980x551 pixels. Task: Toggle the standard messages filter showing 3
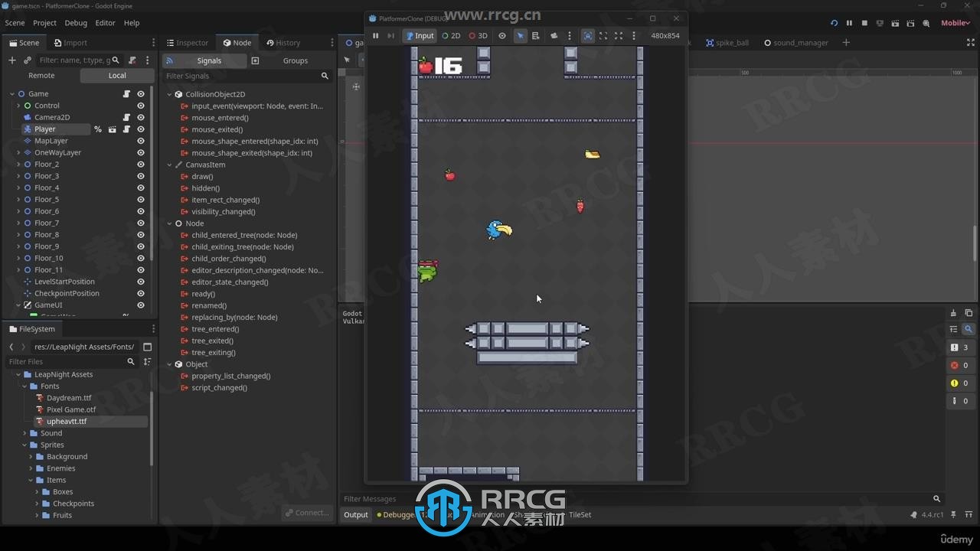(x=960, y=347)
